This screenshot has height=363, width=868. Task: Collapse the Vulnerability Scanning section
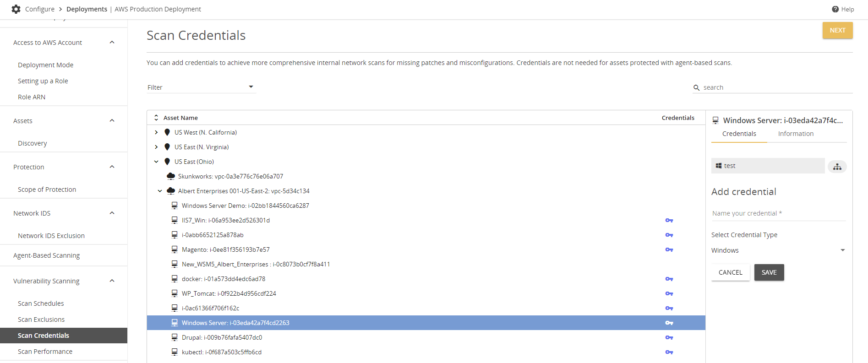112,281
